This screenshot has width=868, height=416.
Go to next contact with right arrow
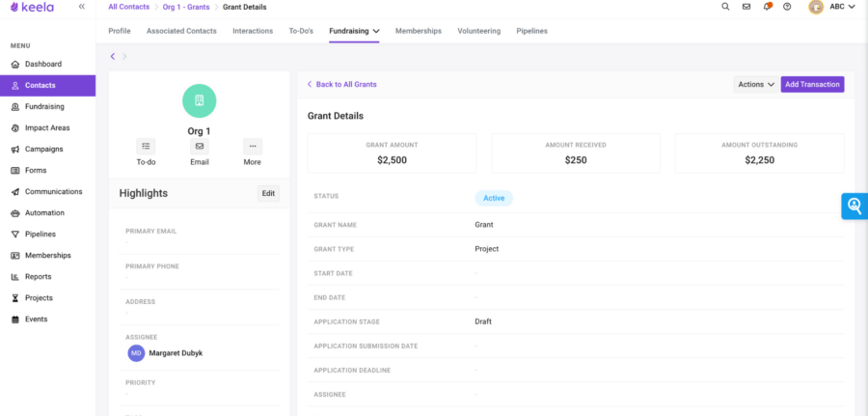tap(124, 56)
